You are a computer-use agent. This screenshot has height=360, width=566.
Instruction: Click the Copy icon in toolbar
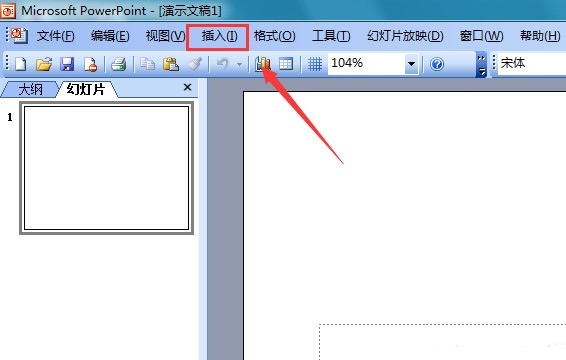click(147, 64)
